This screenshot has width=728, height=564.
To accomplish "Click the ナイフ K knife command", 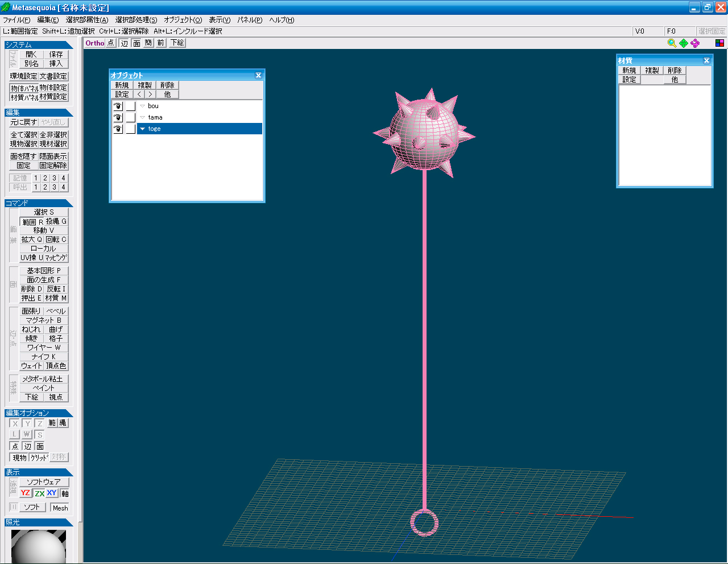I will (x=43, y=357).
